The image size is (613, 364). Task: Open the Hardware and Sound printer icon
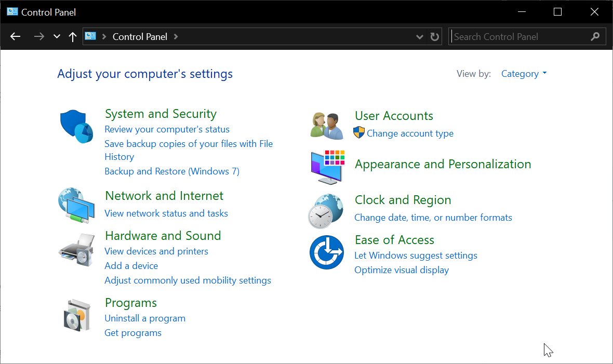(77, 250)
